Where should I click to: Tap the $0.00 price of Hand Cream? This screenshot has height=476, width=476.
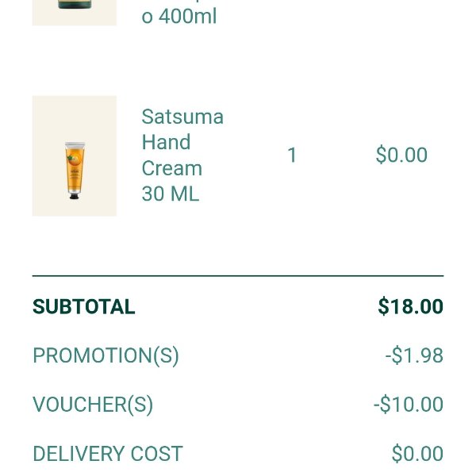pyautogui.click(x=401, y=155)
